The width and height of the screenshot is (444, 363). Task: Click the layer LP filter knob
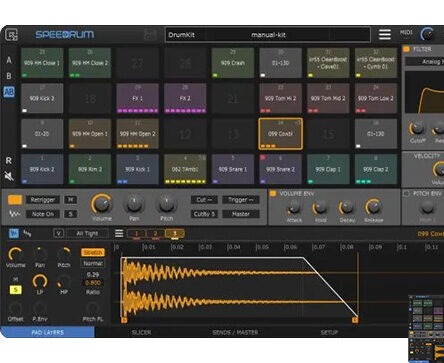(x=40, y=282)
